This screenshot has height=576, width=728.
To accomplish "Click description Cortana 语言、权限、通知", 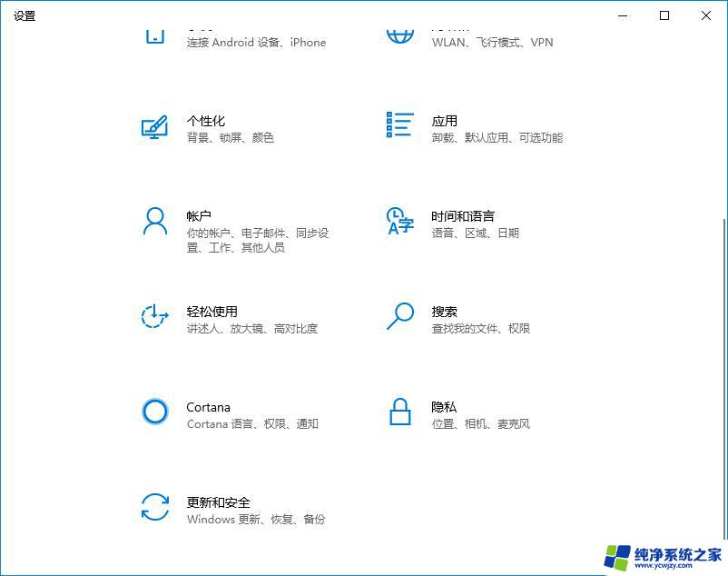I will pyautogui.click(x=252, y=423).
